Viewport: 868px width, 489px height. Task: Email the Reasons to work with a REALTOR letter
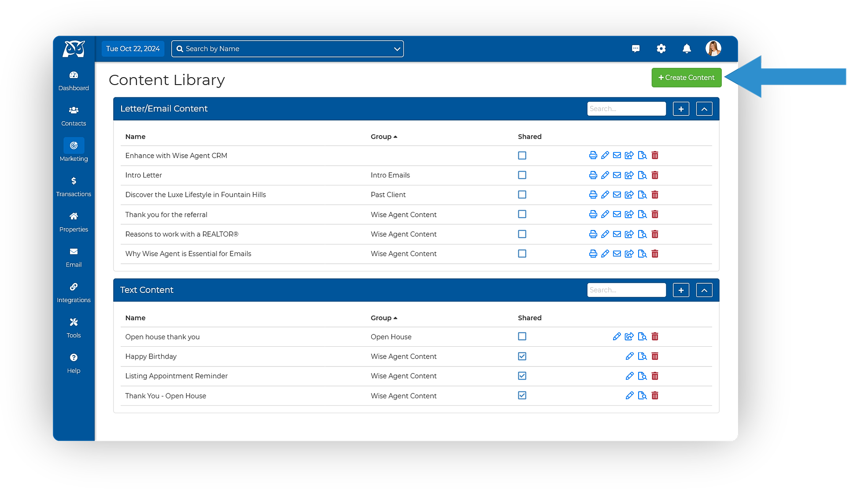pos(617,234)
